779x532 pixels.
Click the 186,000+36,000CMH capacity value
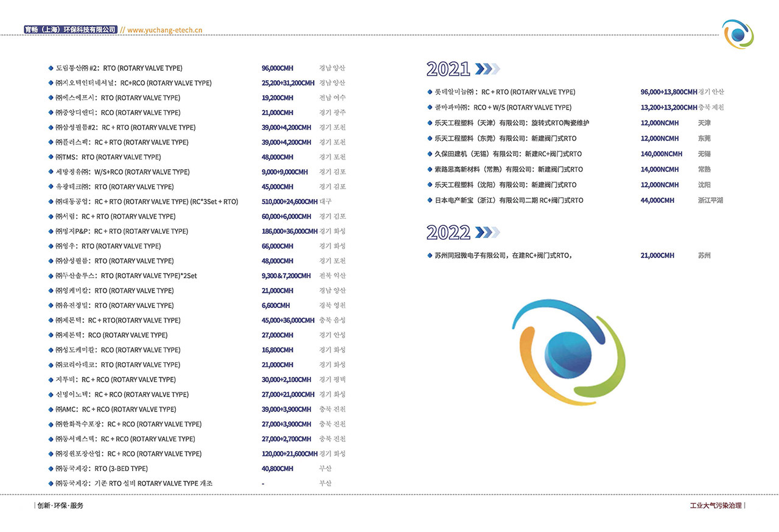coord(290,231)
